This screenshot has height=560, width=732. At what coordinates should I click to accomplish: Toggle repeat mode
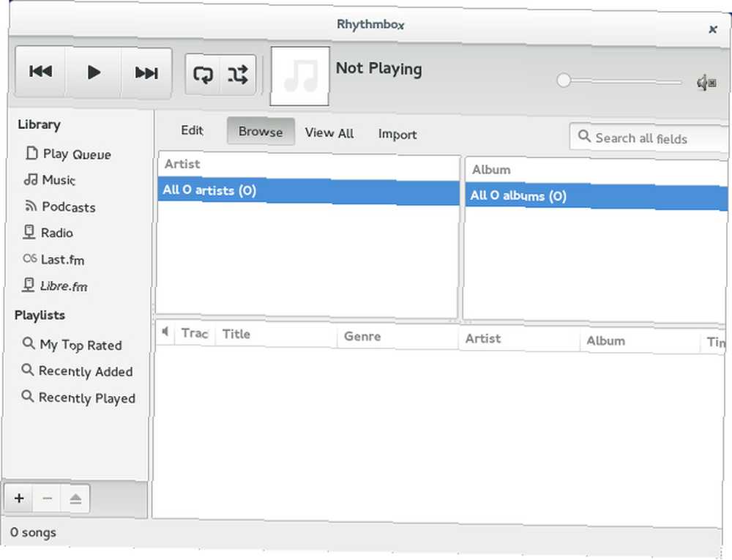[203, 75]
